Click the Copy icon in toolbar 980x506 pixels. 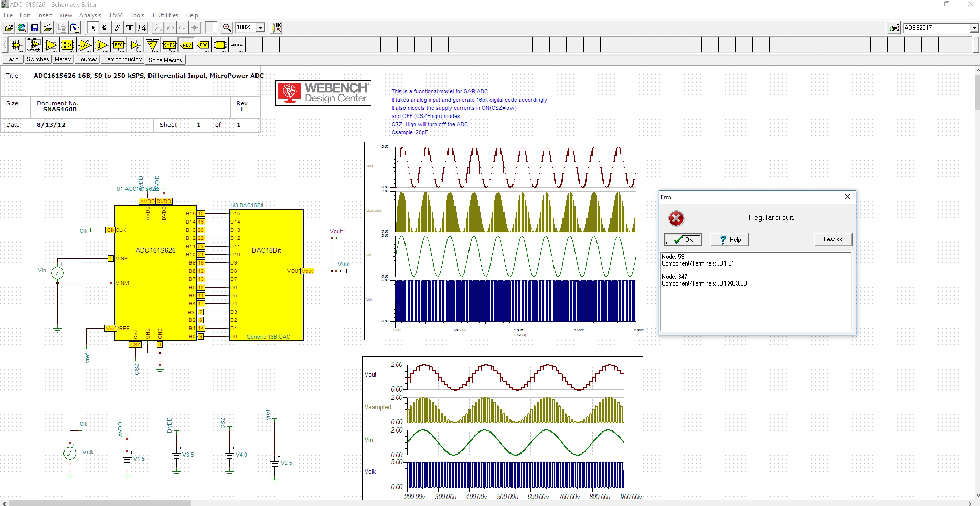[62, 28]
